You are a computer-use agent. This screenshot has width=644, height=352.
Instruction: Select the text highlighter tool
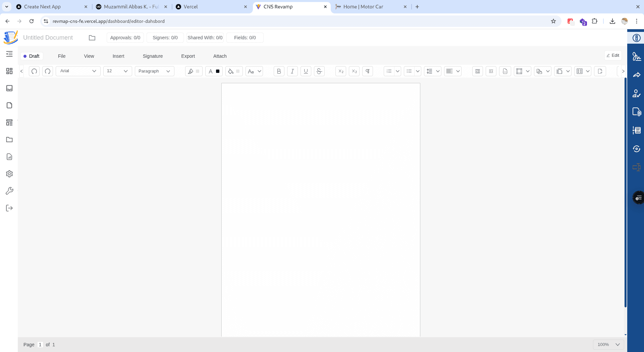click(191, 71)
